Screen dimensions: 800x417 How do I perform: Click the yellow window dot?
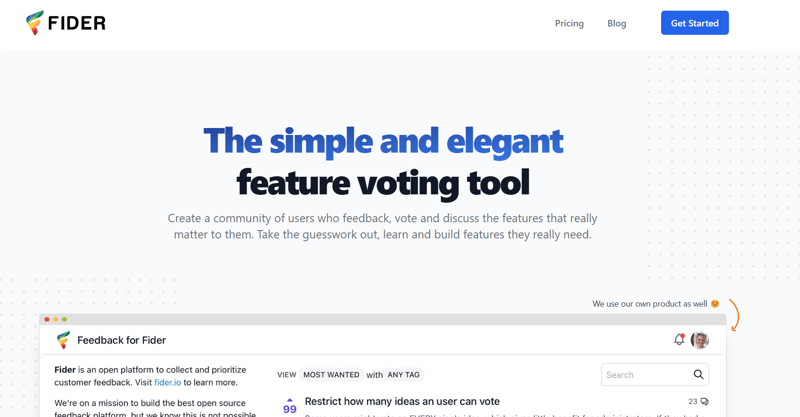(x=56, y=320)
